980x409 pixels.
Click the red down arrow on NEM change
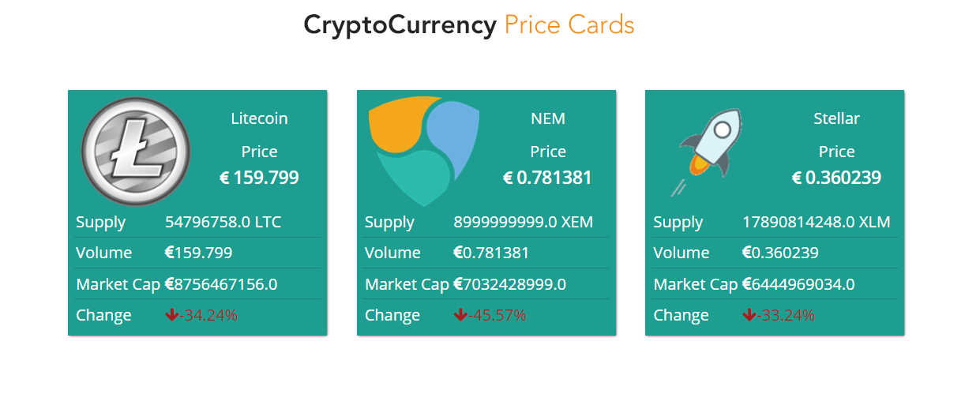point(460,315)
